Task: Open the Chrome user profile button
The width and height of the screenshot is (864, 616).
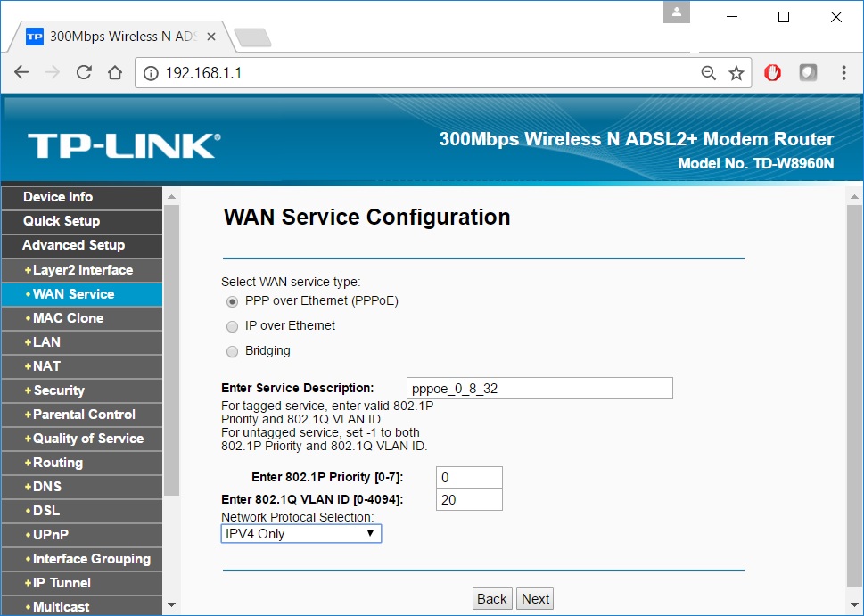Action: pyautogui.click(x=677, y=12)
